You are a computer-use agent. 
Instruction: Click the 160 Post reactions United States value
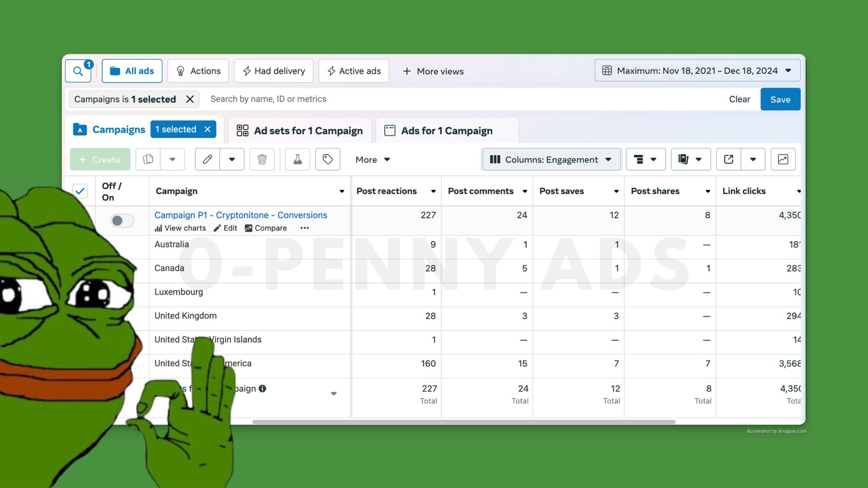[x=428, y=364]
